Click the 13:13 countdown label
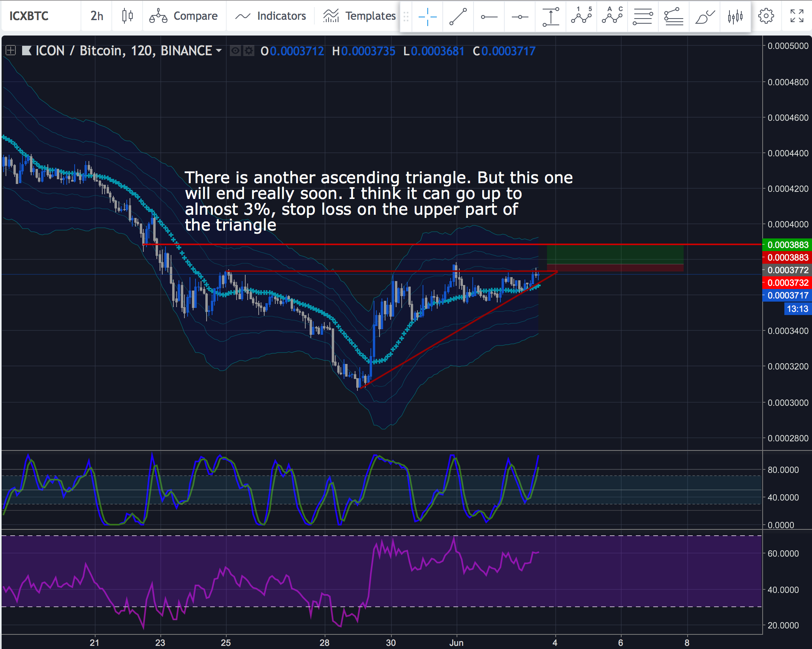The image size is (812, 649). pos(797,309)
